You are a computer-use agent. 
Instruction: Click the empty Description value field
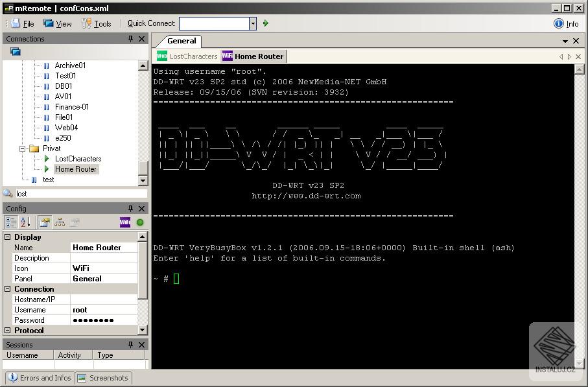click(x=104, y=258)
